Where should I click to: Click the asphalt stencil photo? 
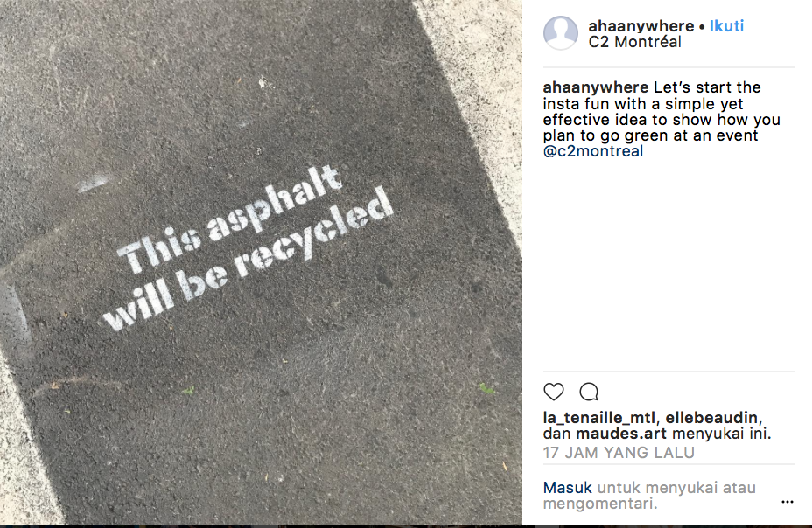coord(261,262)
